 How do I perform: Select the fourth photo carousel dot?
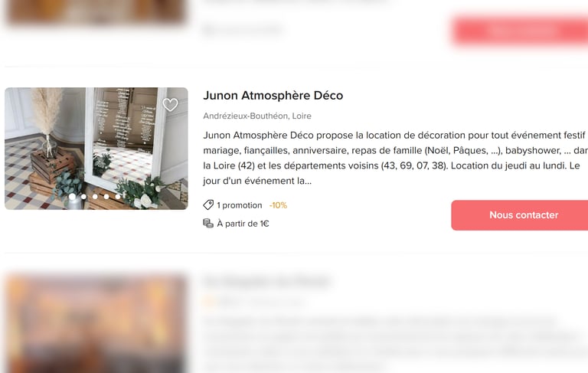pos(106,197)
